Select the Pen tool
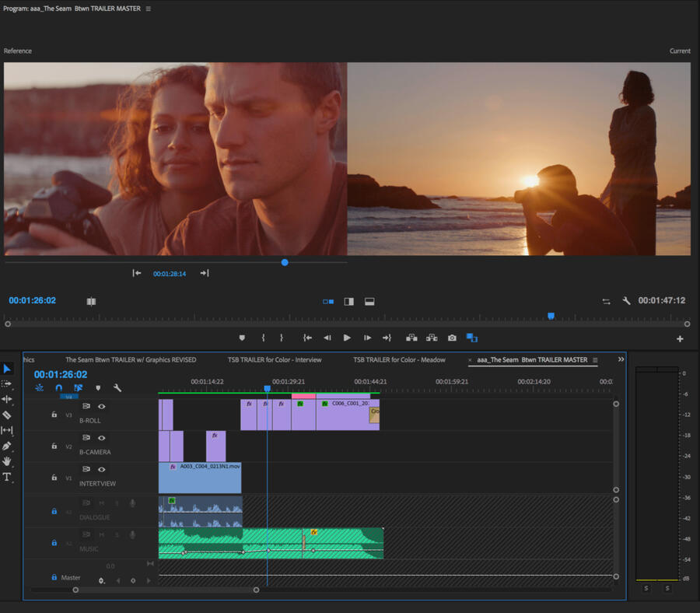Image resolution: width=700 pixels, height=613 pixels. tap(7, 446)
